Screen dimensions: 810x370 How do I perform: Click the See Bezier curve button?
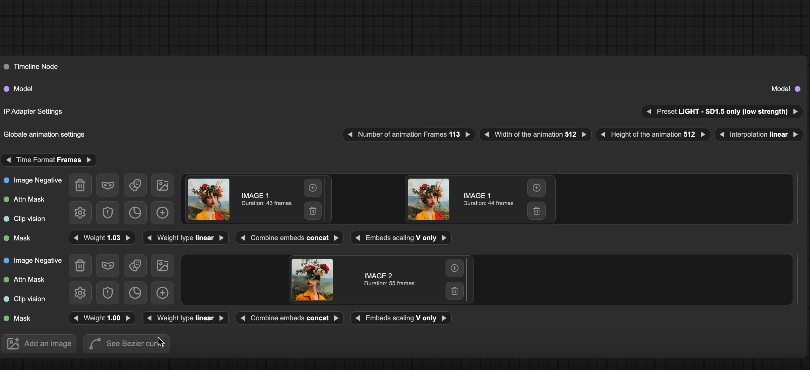coord(127,344)
